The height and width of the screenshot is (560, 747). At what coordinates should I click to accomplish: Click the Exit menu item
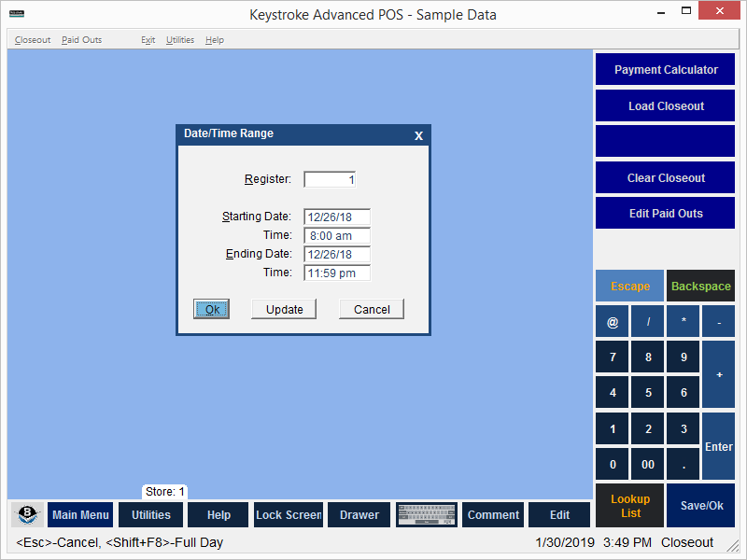click(x=148, y=40)
